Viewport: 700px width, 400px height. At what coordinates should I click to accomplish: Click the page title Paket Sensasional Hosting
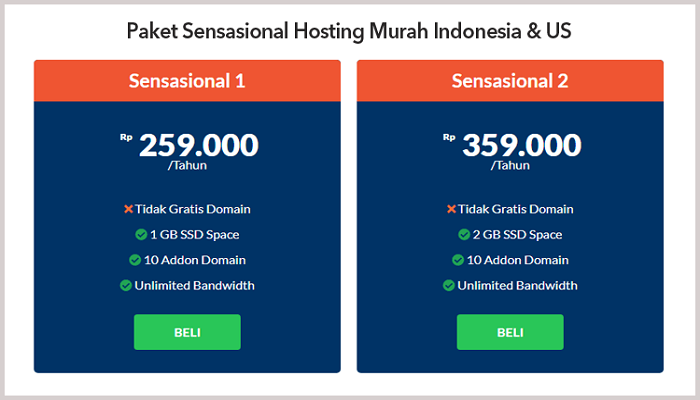tap(349, 31)
